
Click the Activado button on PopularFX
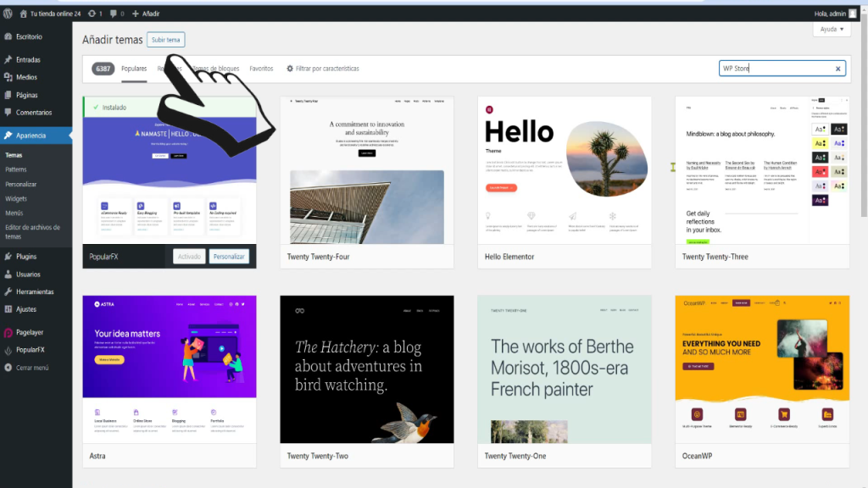coord(189,256)
